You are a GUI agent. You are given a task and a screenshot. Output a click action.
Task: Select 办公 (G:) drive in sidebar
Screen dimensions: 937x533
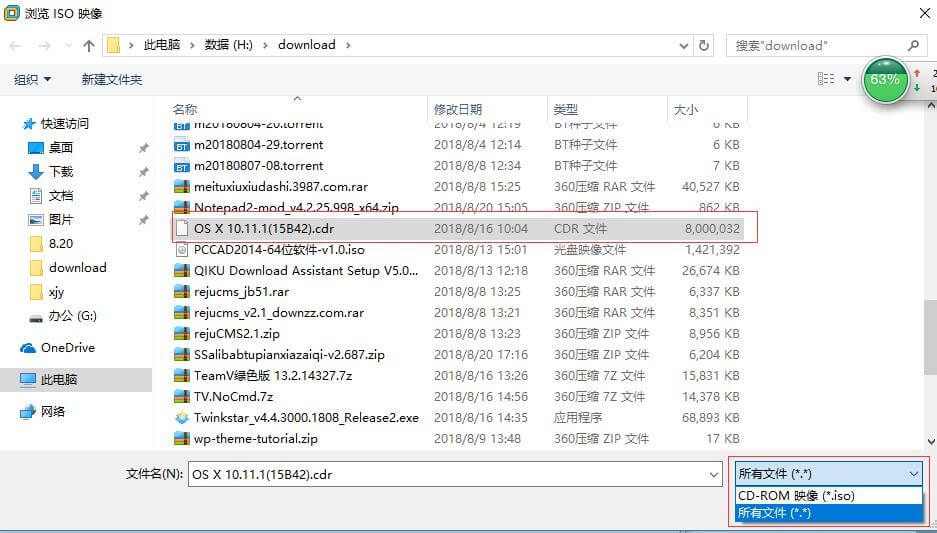72,316
